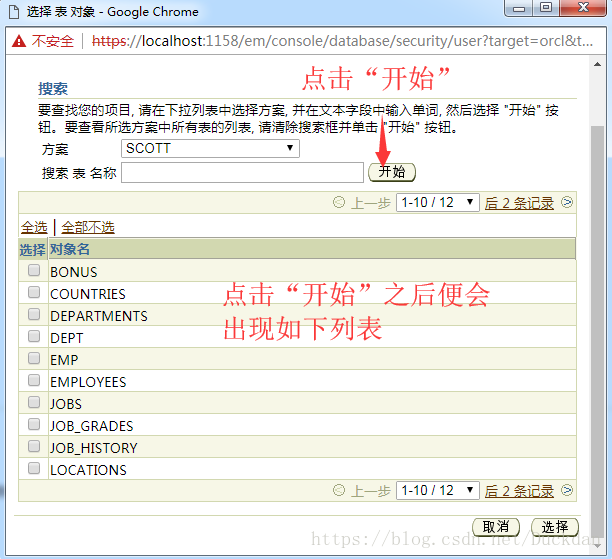
Task: Click the 不安全 security label
Action: tap(53, 41)
